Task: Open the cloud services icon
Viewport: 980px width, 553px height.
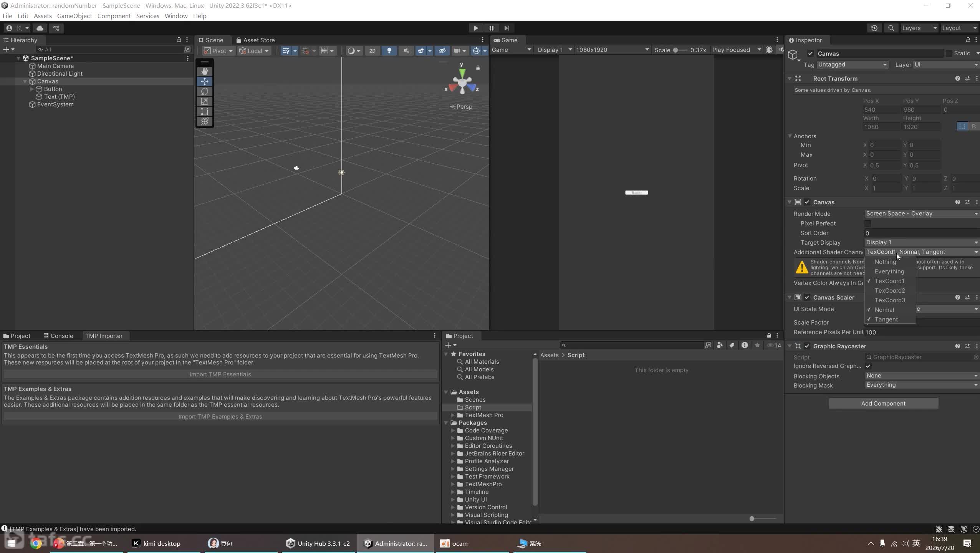Action: pos(40,28)
